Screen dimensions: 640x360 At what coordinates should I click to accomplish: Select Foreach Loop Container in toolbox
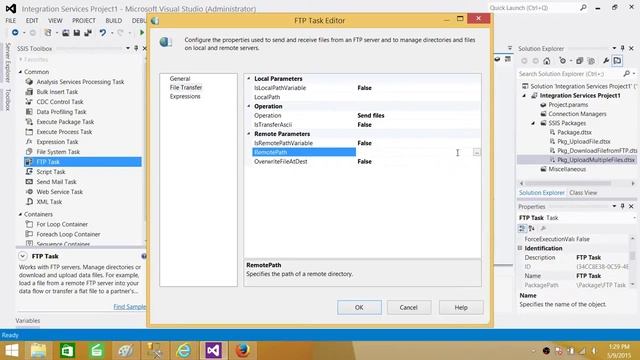coord(68,234)
